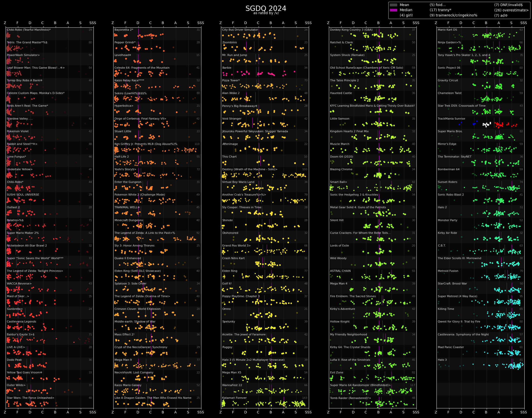The width and height of the screenshot is (532, 418).
Task: Select the 'Enter the Gungeon' row title
Action: [x=128, y=182]
